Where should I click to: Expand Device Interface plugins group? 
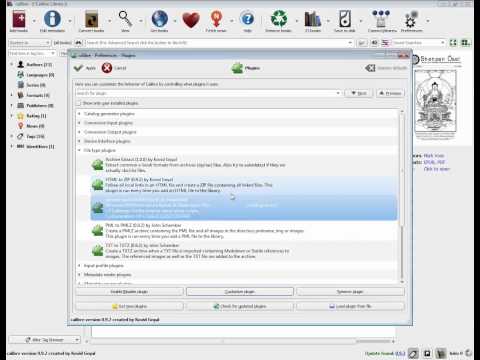click(80, 141)
